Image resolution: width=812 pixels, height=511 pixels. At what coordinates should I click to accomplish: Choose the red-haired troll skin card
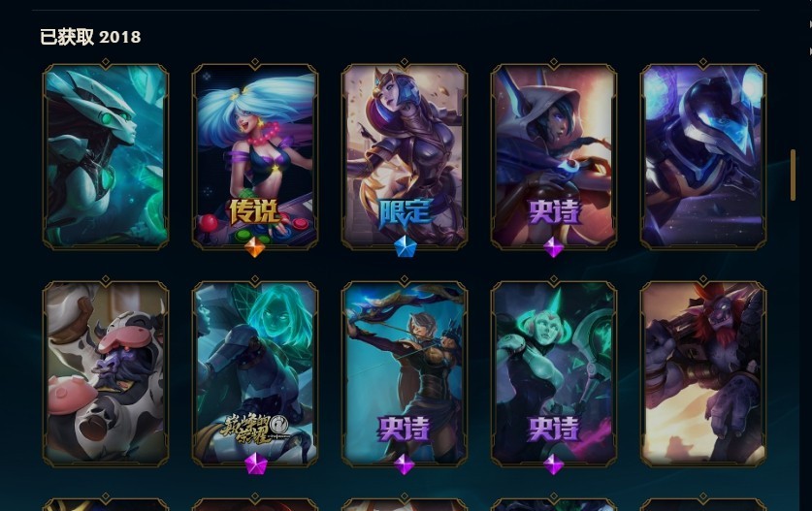point(703,374)
